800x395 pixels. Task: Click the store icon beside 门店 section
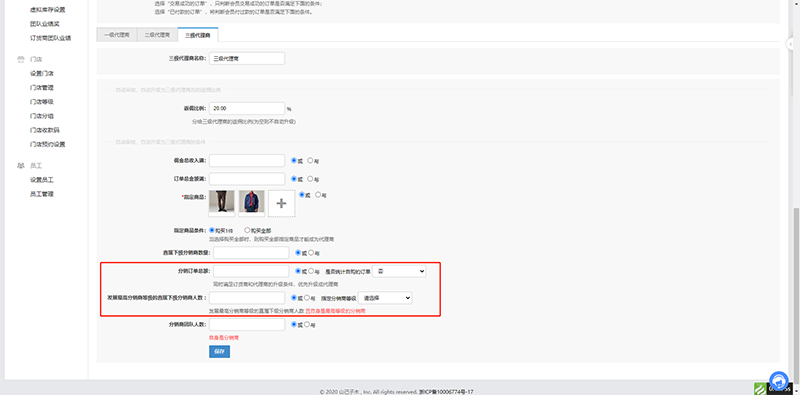click(x=21, y=60)
